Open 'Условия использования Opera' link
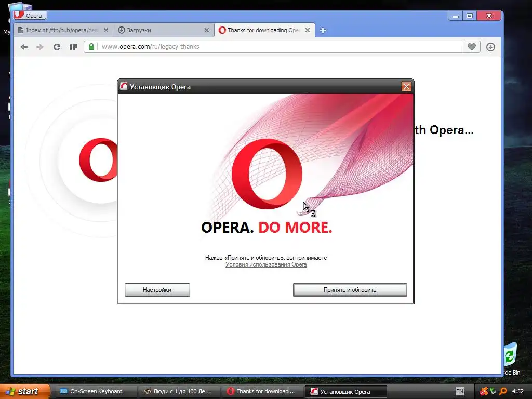The width and height of the screenshot is (532, 399). 266,264
